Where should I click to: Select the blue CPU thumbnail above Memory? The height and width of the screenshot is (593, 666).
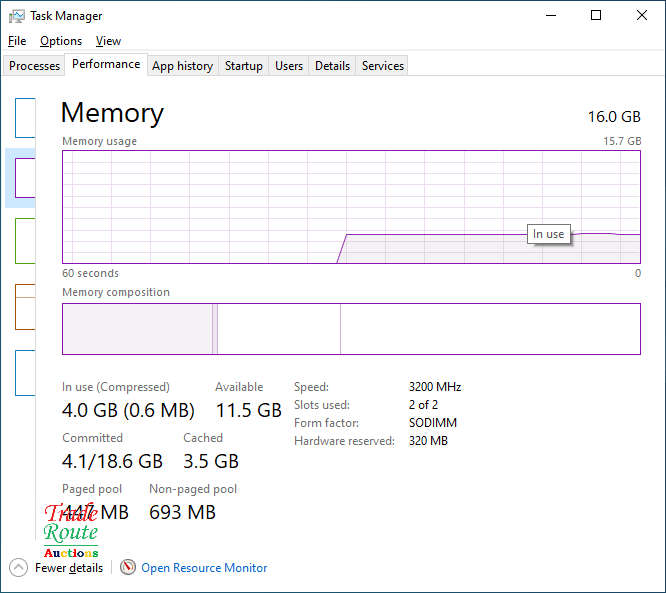coord(25,117)
